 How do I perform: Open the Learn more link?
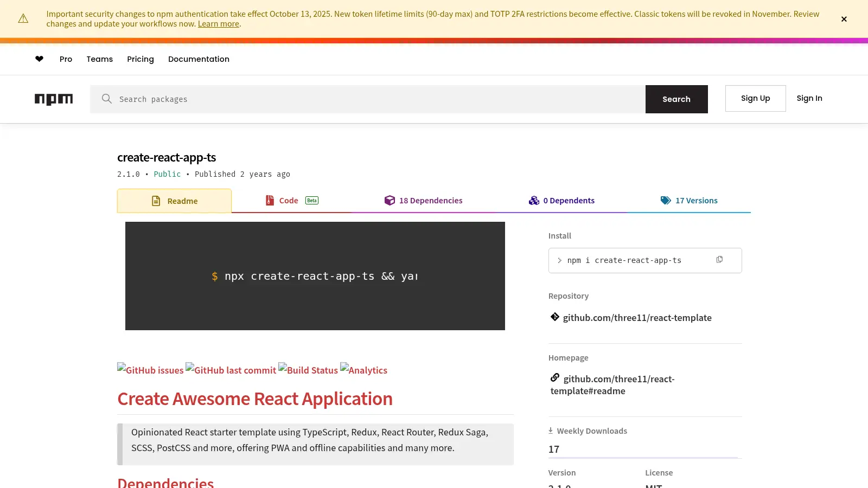click(219, 24)
